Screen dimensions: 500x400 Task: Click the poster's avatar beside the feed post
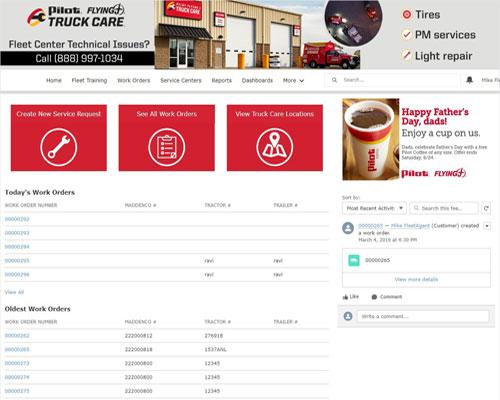click(348, 228)
